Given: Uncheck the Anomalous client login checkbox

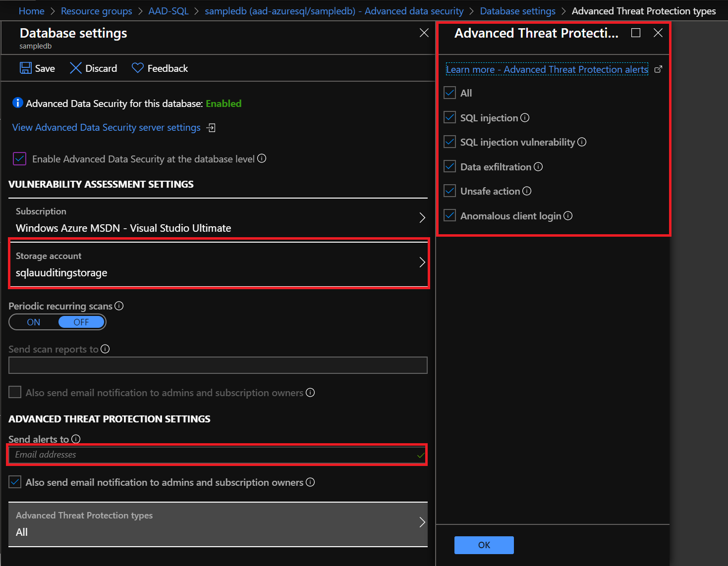Looking at the screenshot, I should click(449, 215).
